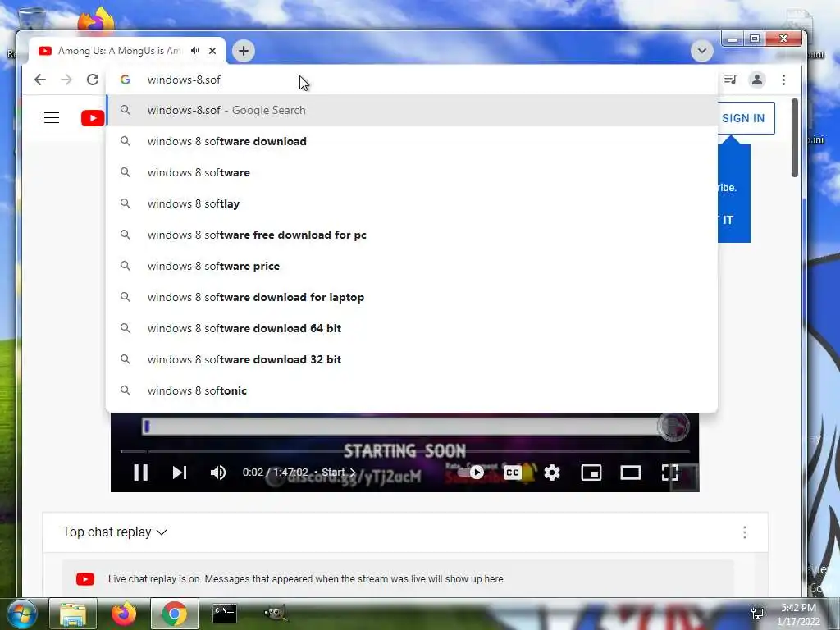
Task: Choose 'windows 8 software download 64 bit'
Action: pos(412,328)
